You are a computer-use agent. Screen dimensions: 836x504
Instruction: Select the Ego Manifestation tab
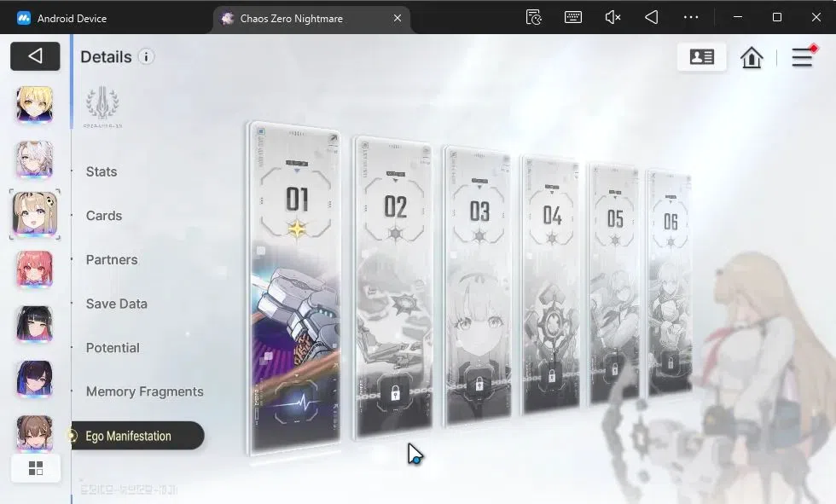pos(137,436)
